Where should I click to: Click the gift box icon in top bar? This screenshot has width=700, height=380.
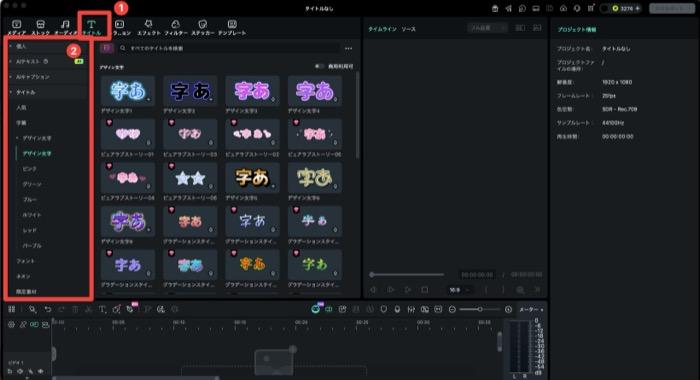pos(495,8)
